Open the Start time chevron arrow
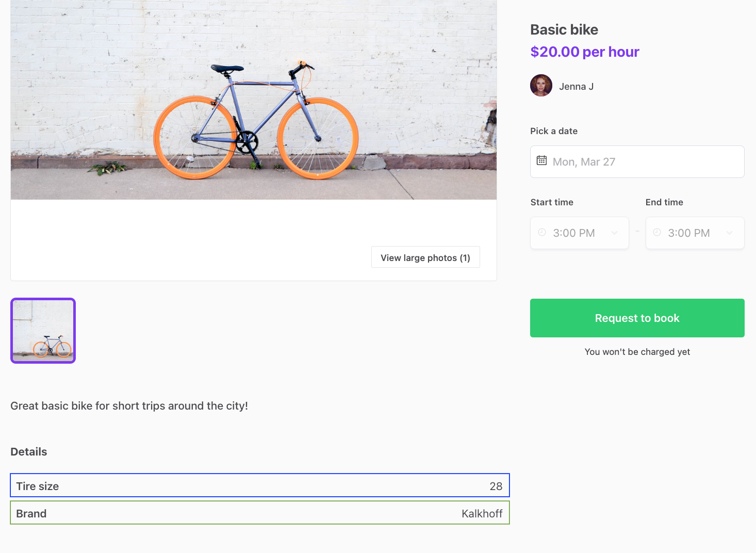756x553 pixels. click(615, 233)
